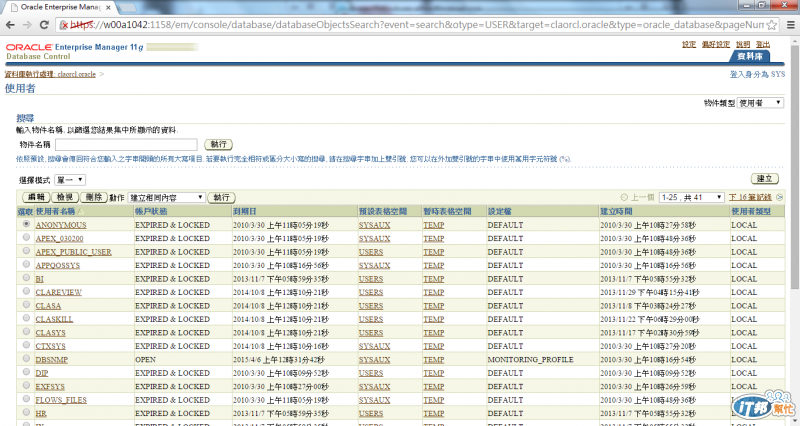Screen dimensions: 800x426
Task: Open the 1-25, 共 41 page range dropdown
Action: point(691,197)
